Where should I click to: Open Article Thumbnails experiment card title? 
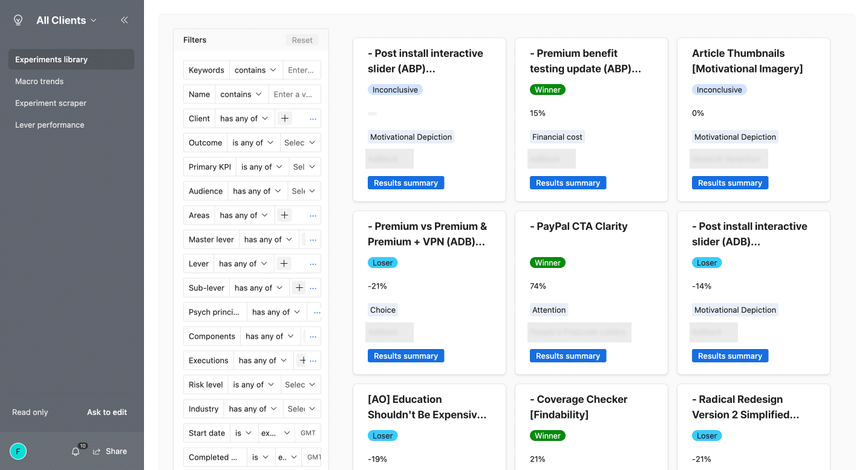(x=747, y=61)
